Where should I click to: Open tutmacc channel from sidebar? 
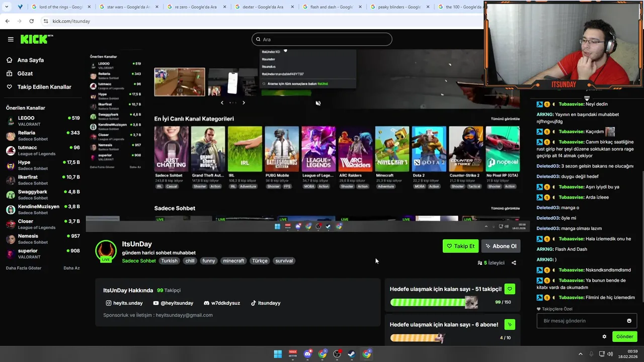43,150
